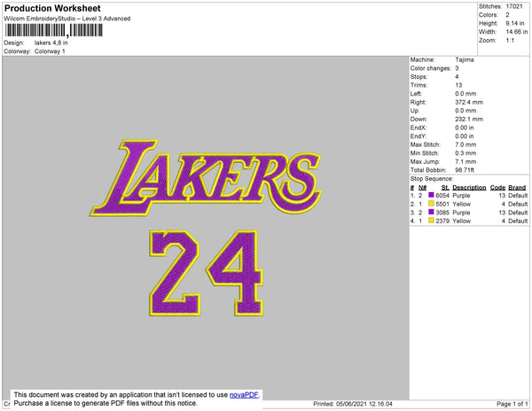
Task: Select stitches count '17021'
Action: point(514,6)
